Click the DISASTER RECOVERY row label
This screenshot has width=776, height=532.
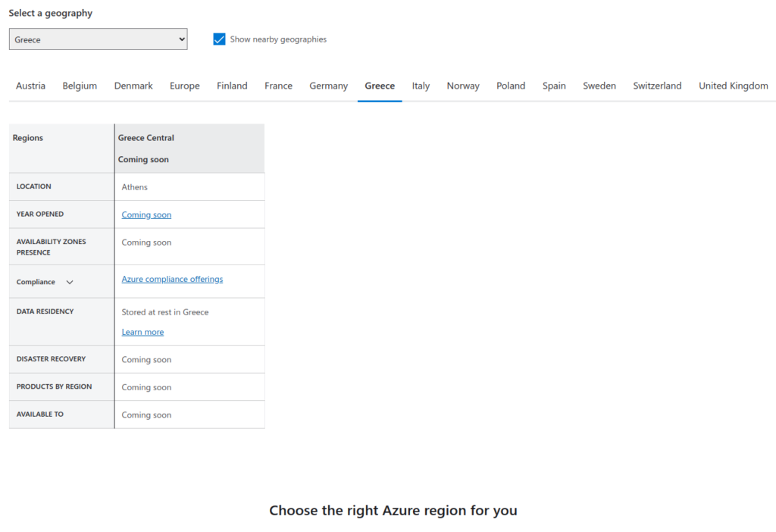click(51, 358)
